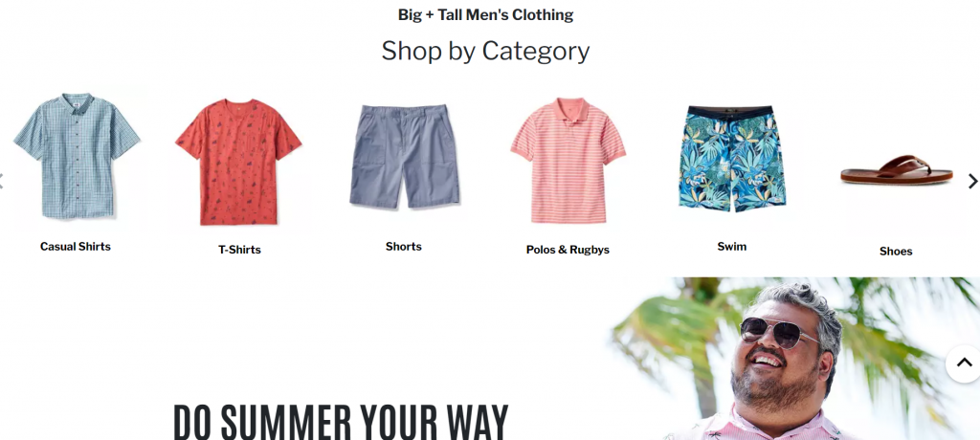This screenshot has width=980, height=440.
Task: Visit the Shorts category label
Action: click(404, 246)
